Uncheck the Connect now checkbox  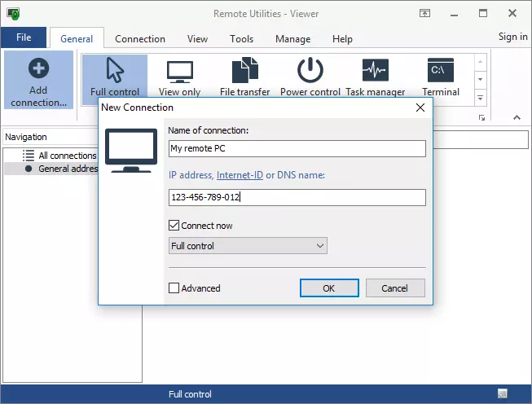pos(174,226)
